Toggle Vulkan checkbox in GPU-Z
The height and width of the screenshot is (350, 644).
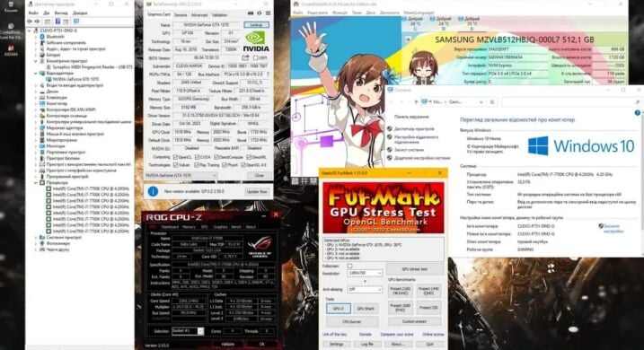point(175,165)
